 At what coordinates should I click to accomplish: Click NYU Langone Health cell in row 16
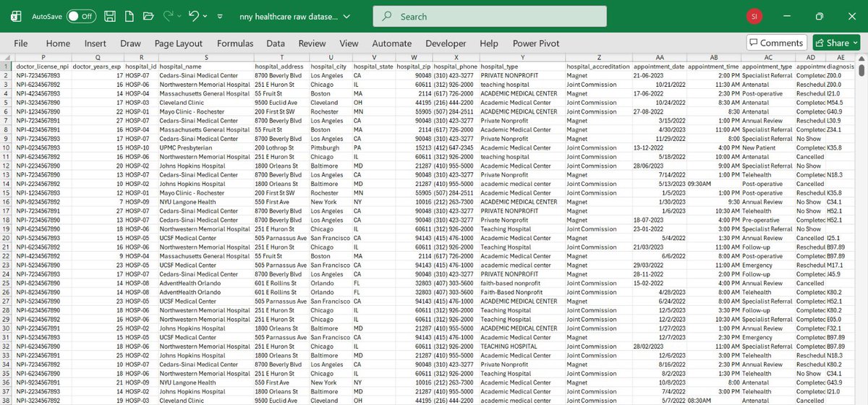206,202
